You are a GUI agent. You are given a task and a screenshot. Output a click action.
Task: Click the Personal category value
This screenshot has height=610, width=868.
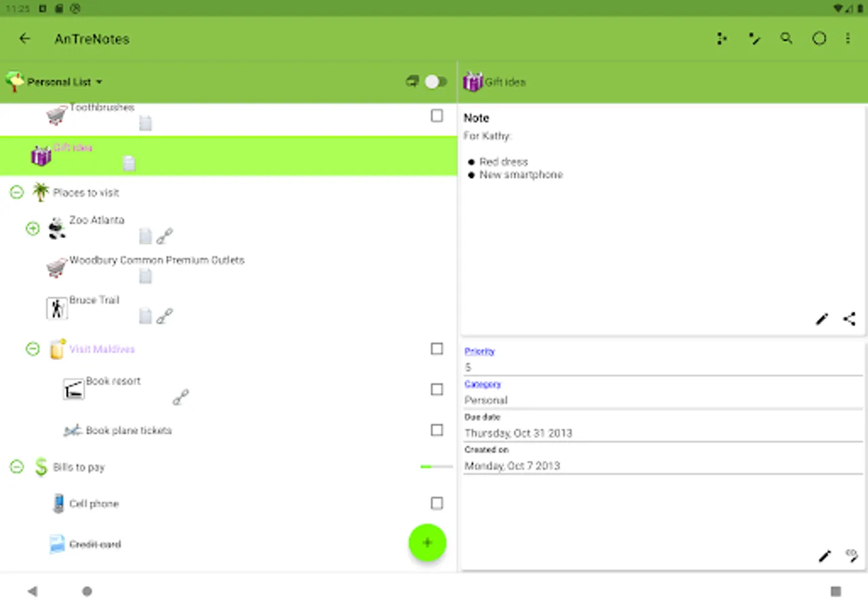663,400
